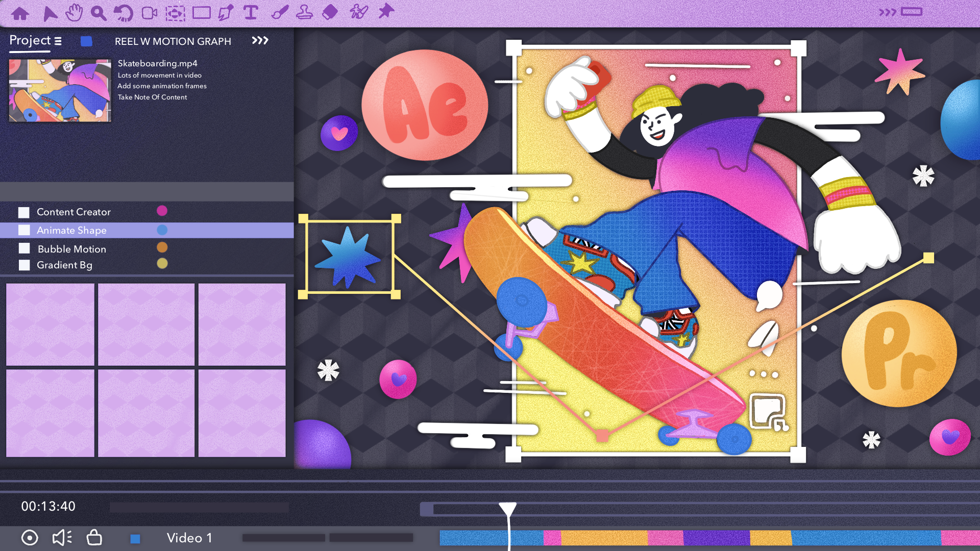
Task: Select the Eraser tool
Action: [330, 12]
